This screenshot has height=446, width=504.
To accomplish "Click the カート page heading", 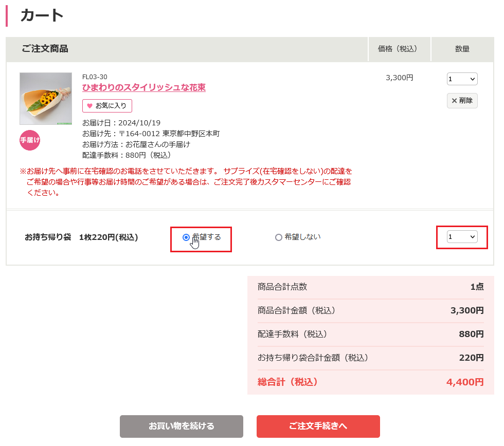I will coord(42,15).
